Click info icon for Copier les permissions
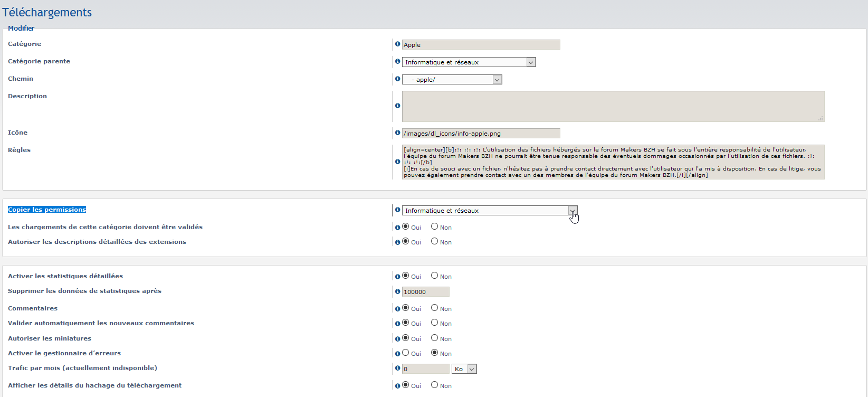 pyautogui.click(x=397, y=210)
